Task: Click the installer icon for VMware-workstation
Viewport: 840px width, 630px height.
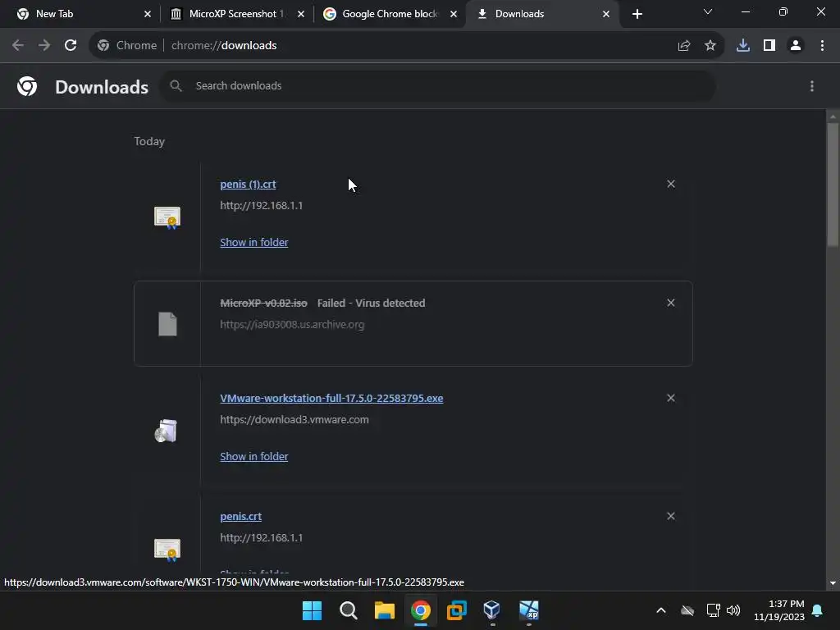Action: (x=166, y=431)
